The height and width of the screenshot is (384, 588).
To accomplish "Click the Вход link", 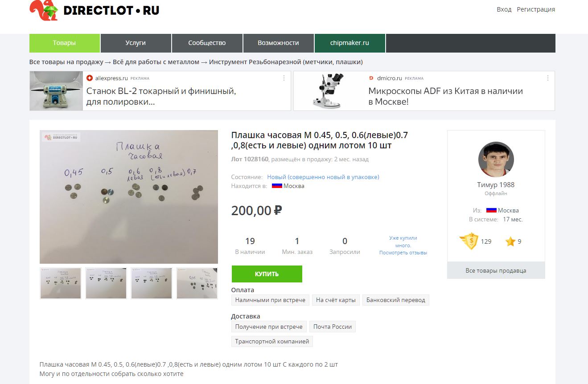I will (x=504, y=9).
